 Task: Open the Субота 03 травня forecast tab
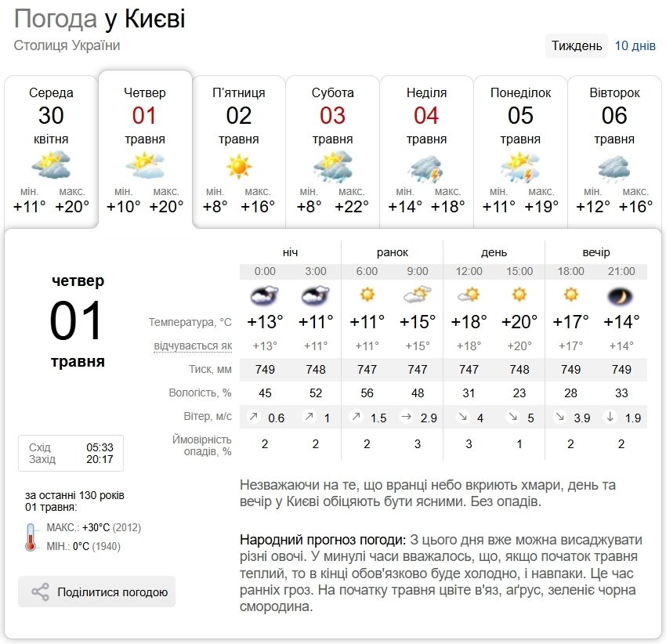point(332,152)
